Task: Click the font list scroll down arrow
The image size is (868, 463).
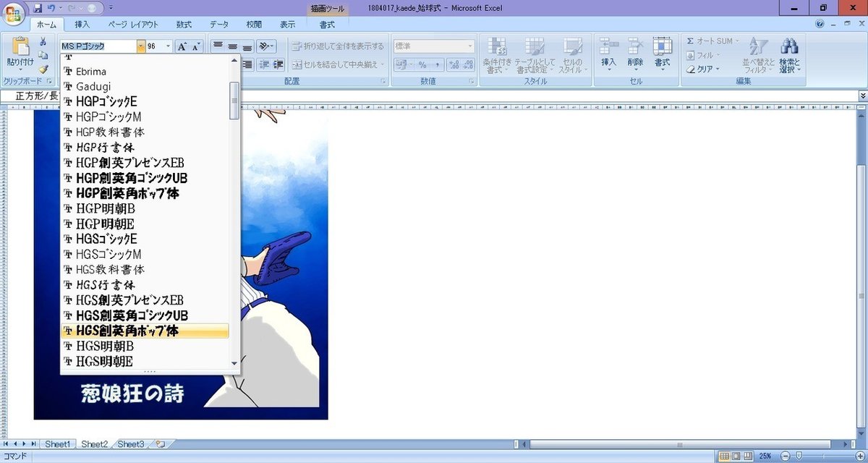Action: coord(234,363)
